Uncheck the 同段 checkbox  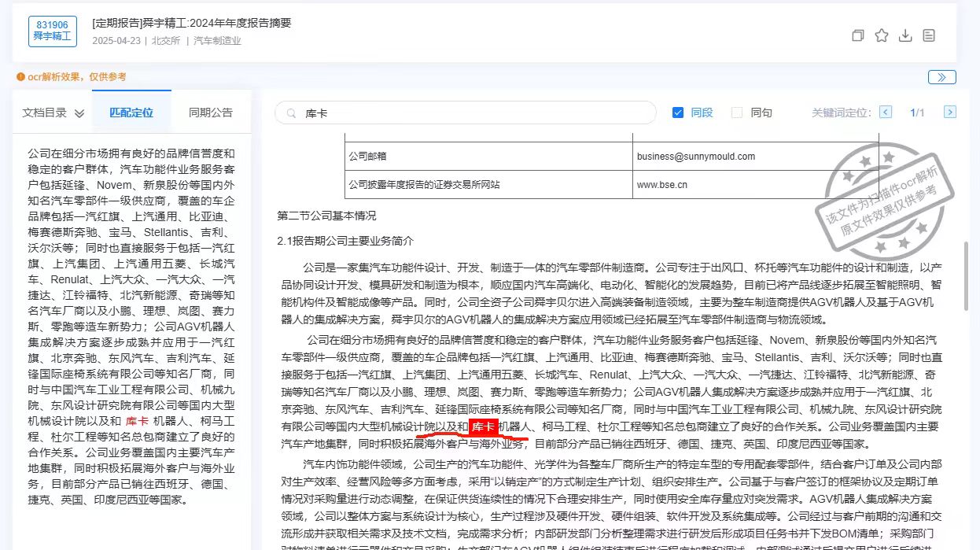[678, 113]
